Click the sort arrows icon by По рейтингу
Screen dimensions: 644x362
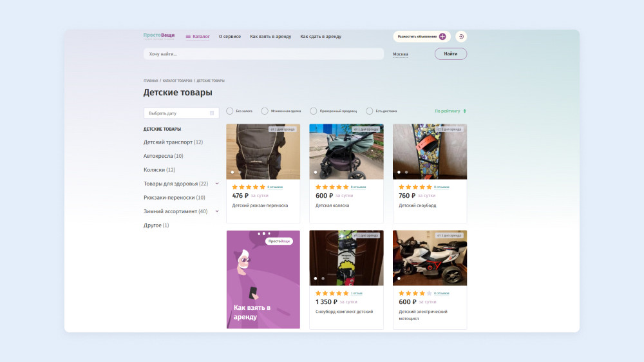pyautogui.click(x=464, y=111)
